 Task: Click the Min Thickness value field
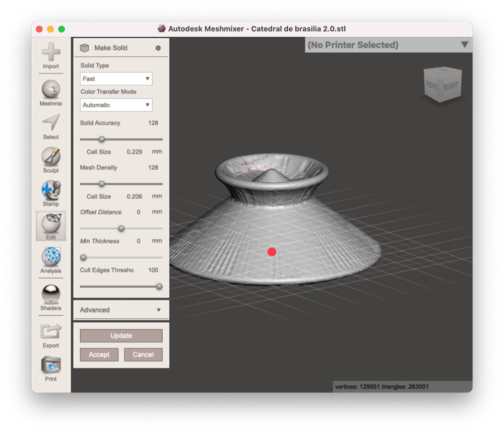pos(139,241)
